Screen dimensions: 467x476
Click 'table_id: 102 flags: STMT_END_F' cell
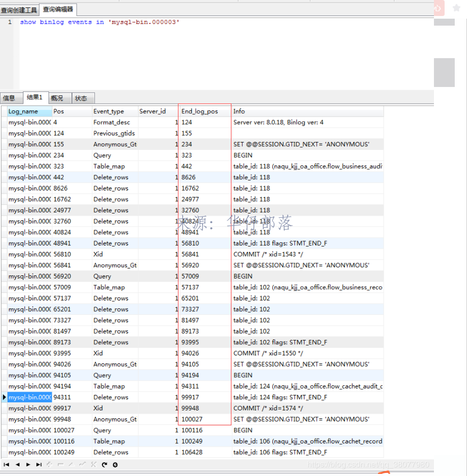(x=308, y=342)
